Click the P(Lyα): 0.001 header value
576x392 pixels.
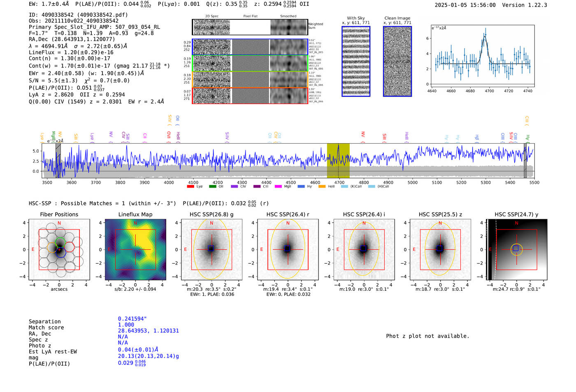click(179, 4)
